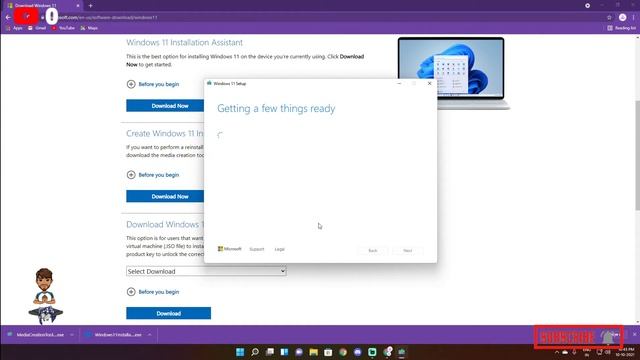
Task: Click the Next button in Windows 11 Setup
Action: coord(408,250)
